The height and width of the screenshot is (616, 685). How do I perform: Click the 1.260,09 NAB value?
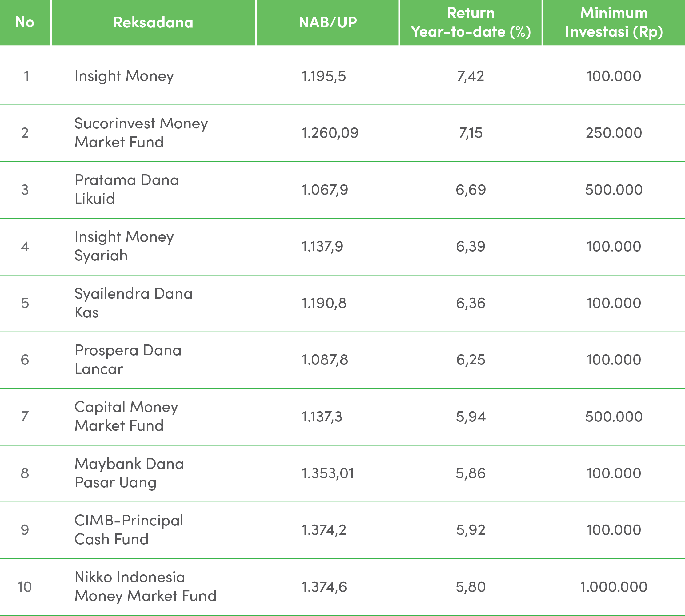point(330,133)
